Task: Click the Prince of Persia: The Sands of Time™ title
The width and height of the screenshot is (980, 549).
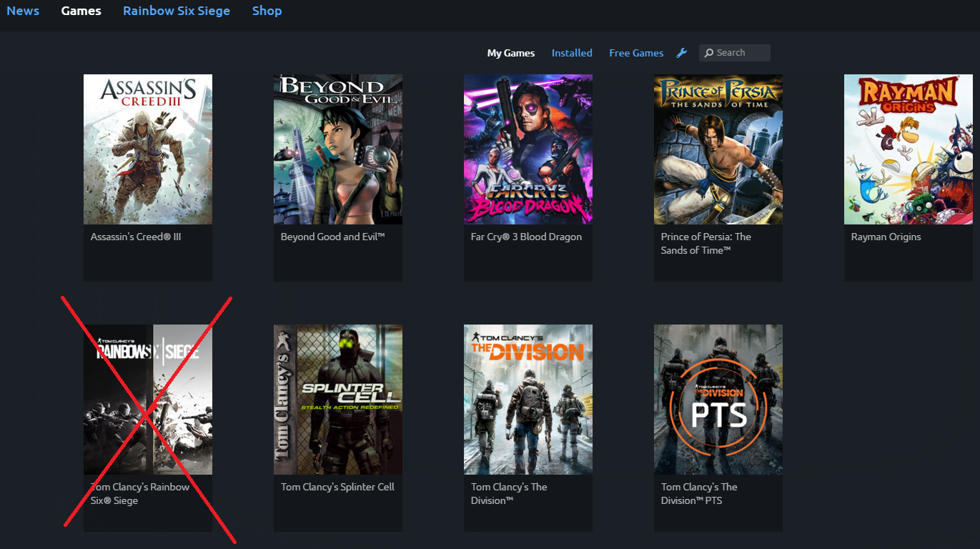Action: (x=706, y=244)
